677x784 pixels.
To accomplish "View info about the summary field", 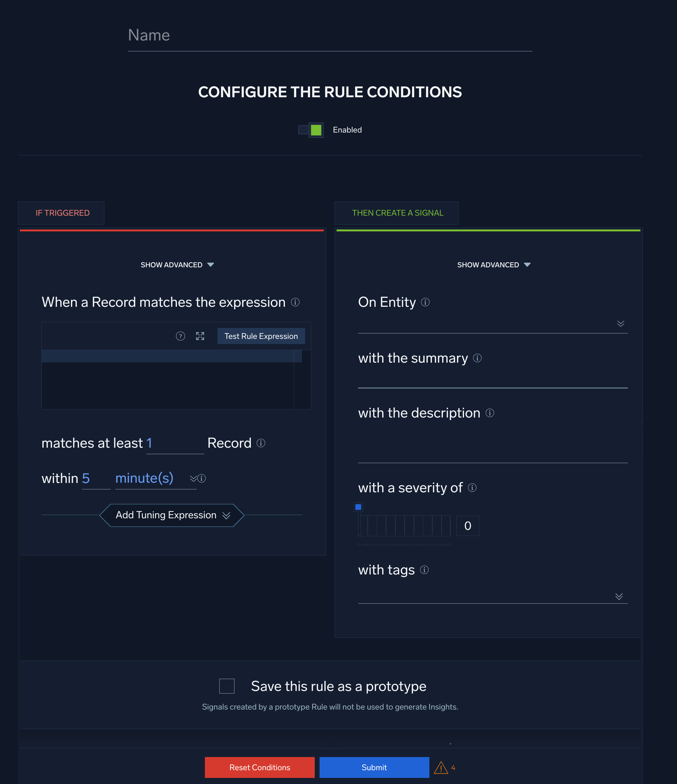I will [x=477, y=358].
